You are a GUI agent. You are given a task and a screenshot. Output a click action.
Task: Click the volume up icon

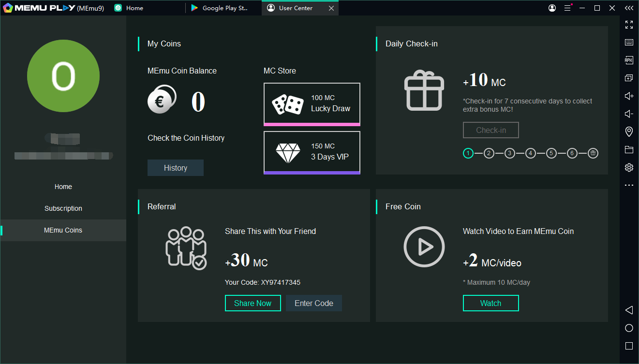pyautogui.click(x=629, y=96)
